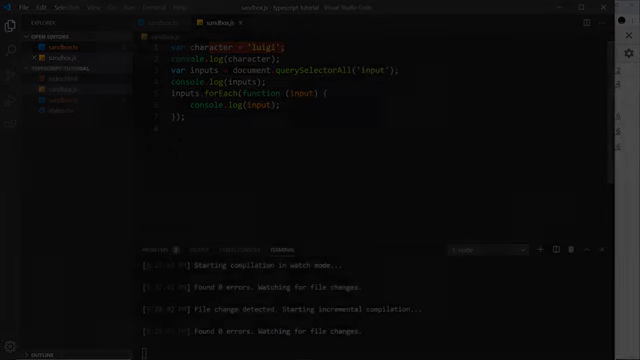Open the Manage gear at sidebar bottom
Image resolution: width=640 pixels, height=360 pixels.
click(10, 347)
